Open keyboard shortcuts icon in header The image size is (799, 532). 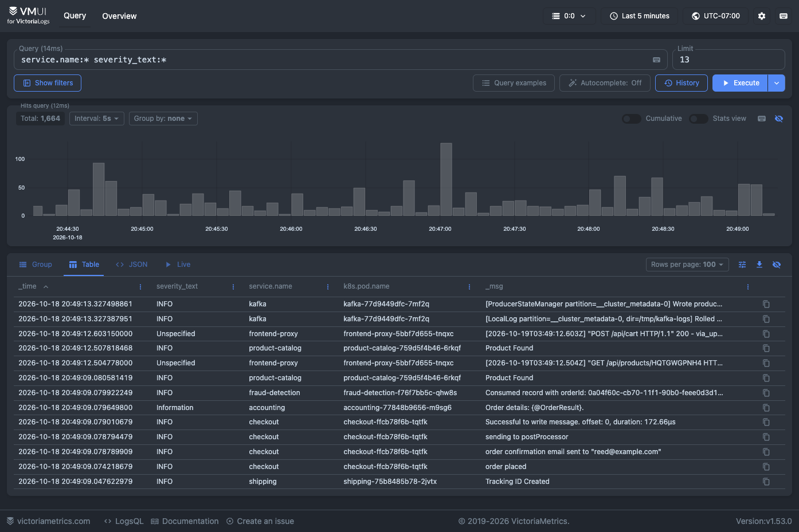[x=784, y=16]
